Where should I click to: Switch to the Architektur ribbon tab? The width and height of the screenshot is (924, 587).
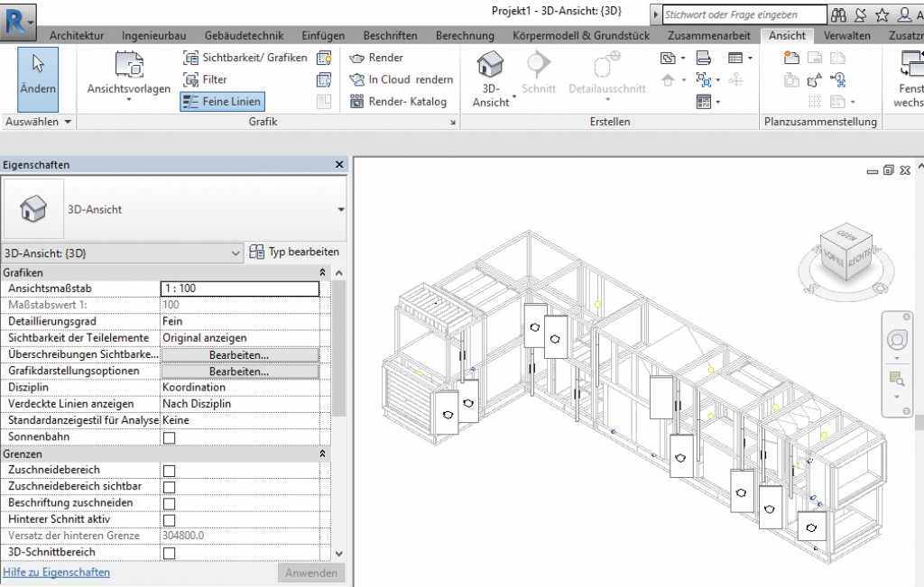[77, 36]
